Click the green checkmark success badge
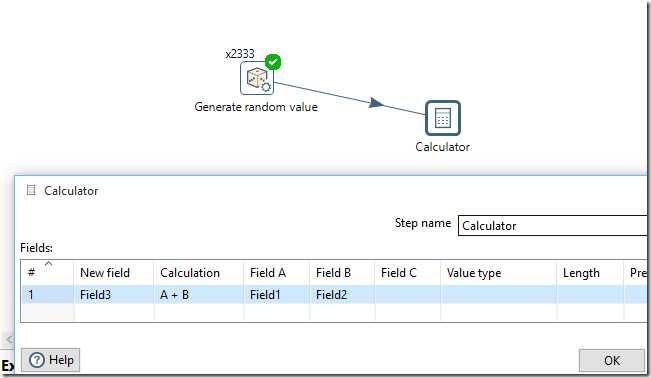651x378 pixels. pos(273,62)
